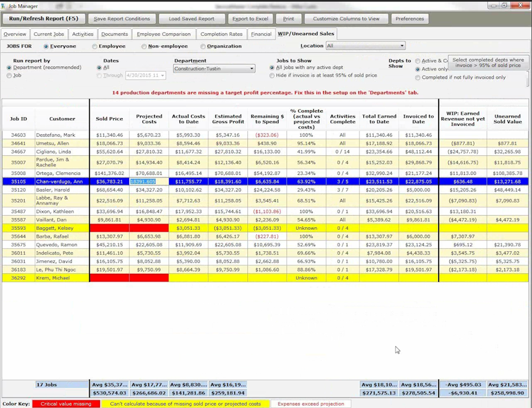Screen dimensions: 532x408
Task: Sort by the Job ID column header
Action: (19, 119)
